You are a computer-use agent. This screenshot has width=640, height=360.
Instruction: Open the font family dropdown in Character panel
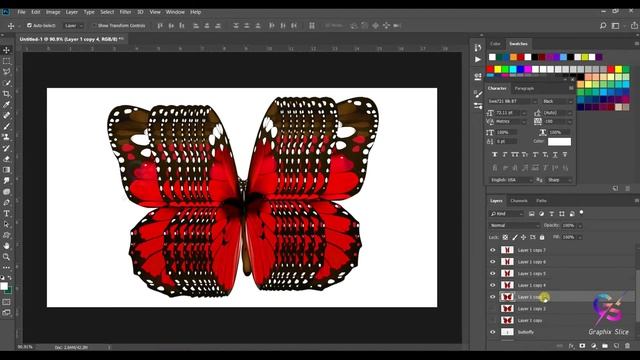coord(512,101)
